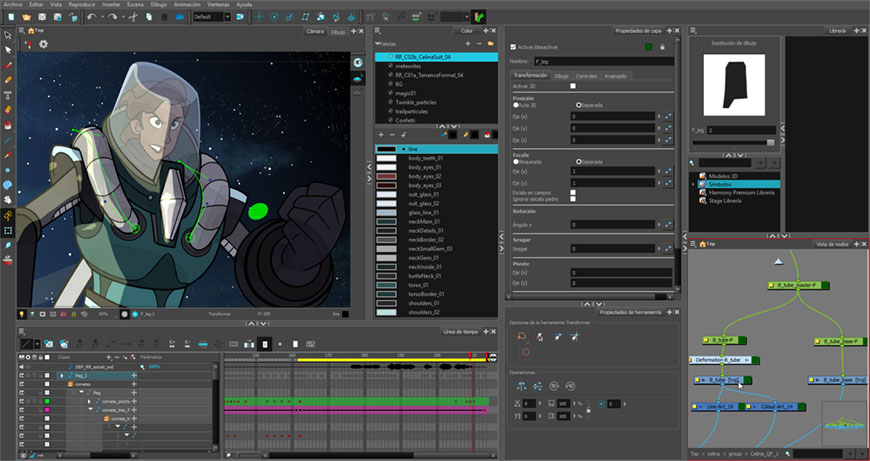Image resolution: width=870 pixels, height=461 pixels.
Task: Select the Bloqueada scale radio button
Action: [516, 162]
